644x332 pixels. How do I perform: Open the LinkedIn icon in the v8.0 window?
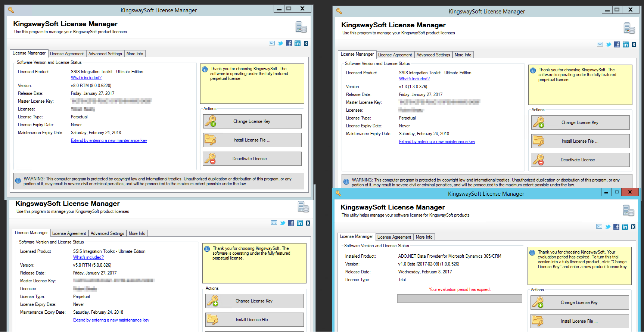298,43
